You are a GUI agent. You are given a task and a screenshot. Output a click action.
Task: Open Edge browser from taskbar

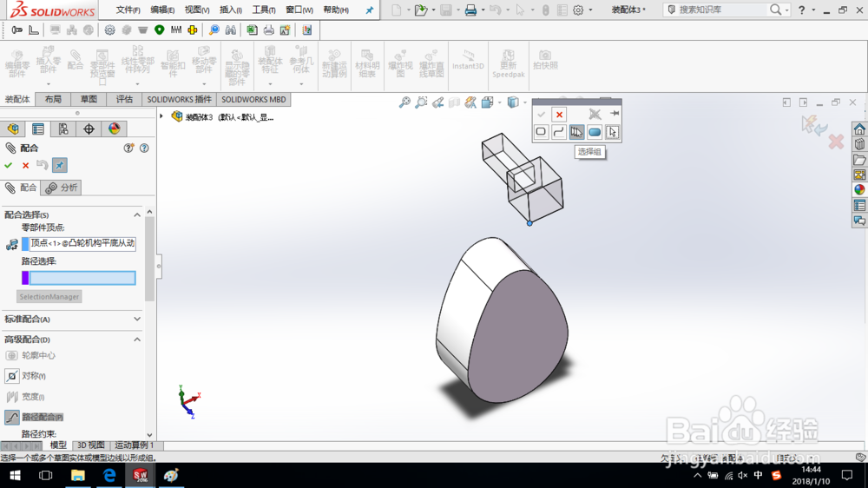[109, 475]
